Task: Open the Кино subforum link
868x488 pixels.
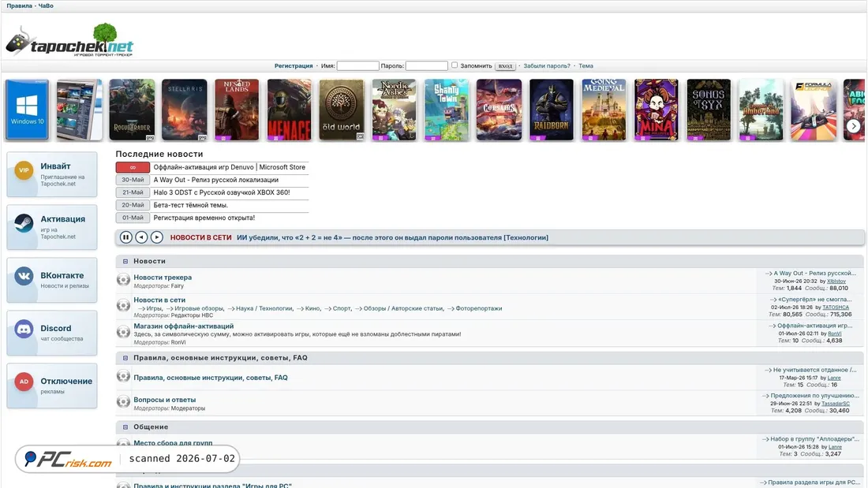Action: click(312, 309)
